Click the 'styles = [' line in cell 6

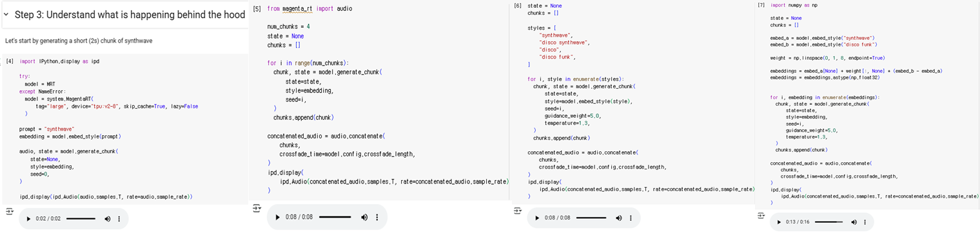point(542,28)
